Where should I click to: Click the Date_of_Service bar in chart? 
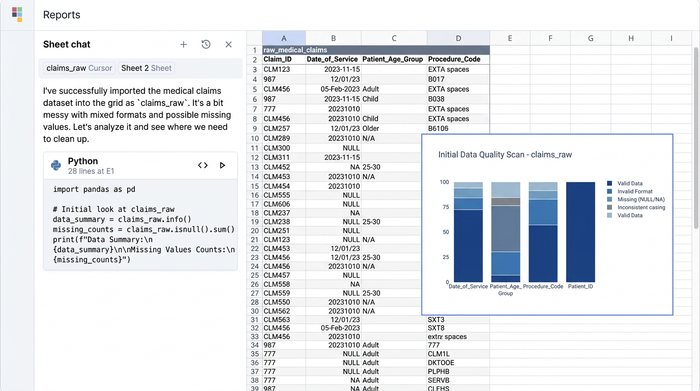coord(468,232)
